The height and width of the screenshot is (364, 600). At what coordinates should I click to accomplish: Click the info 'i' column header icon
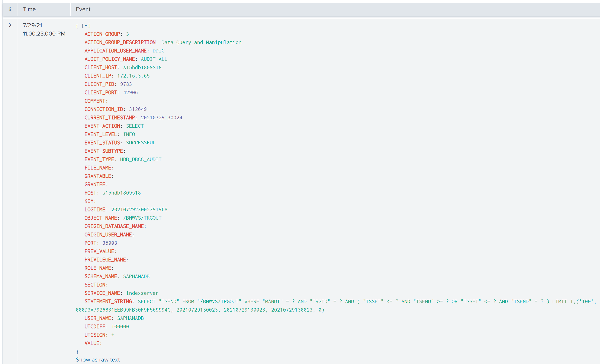pos(10,9)
